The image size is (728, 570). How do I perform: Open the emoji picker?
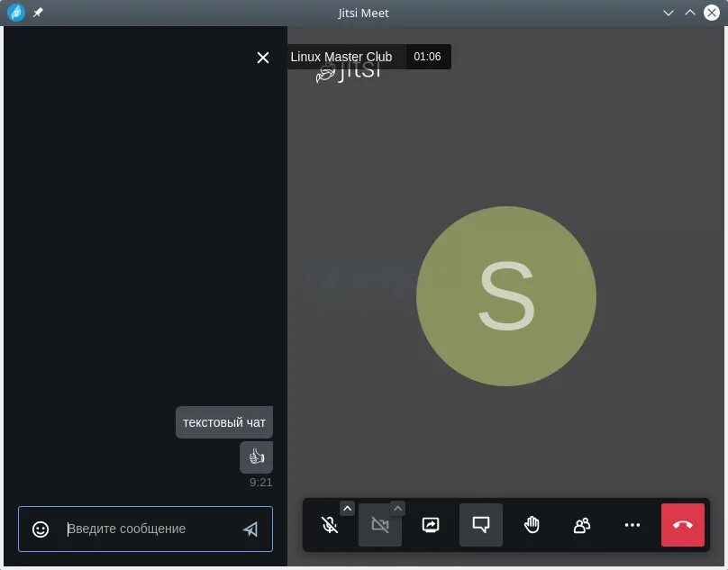[x=41, y=529]
